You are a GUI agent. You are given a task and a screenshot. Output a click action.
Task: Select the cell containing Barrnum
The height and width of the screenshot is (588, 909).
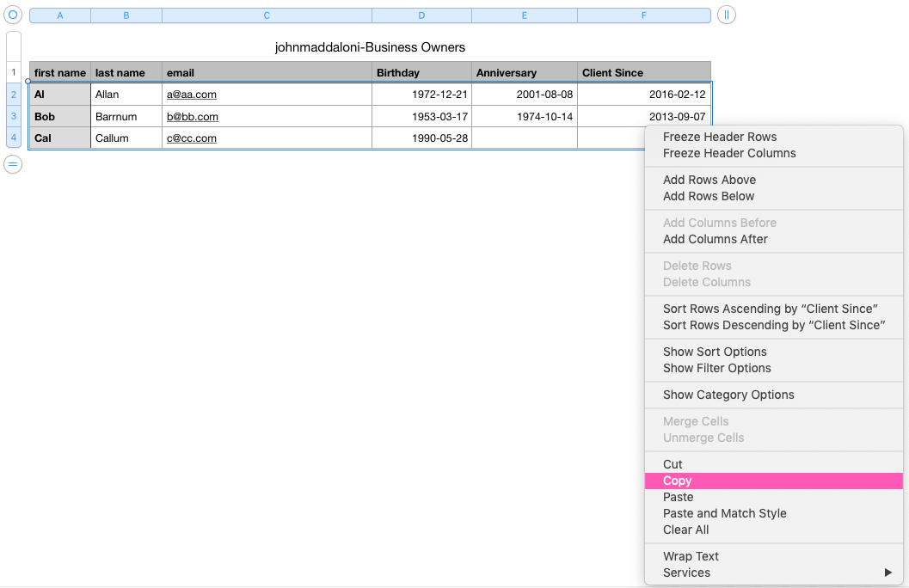click(126, 116)
